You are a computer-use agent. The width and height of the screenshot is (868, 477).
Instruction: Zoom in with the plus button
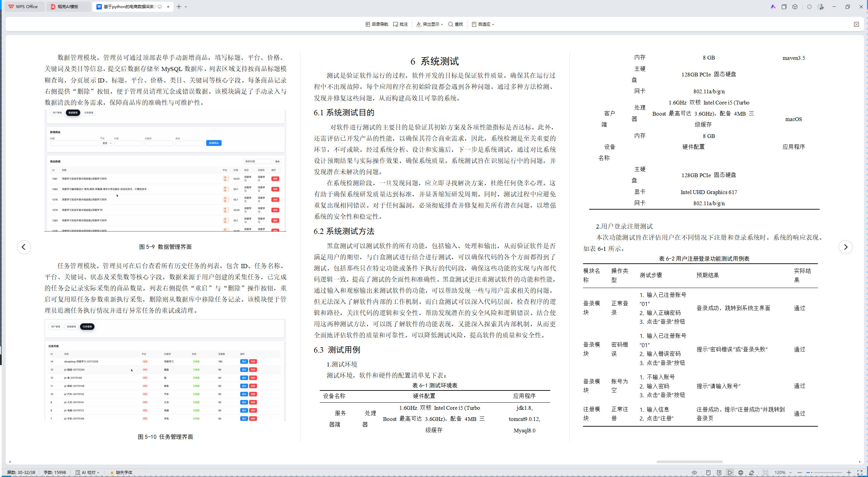tap(849, 473)
